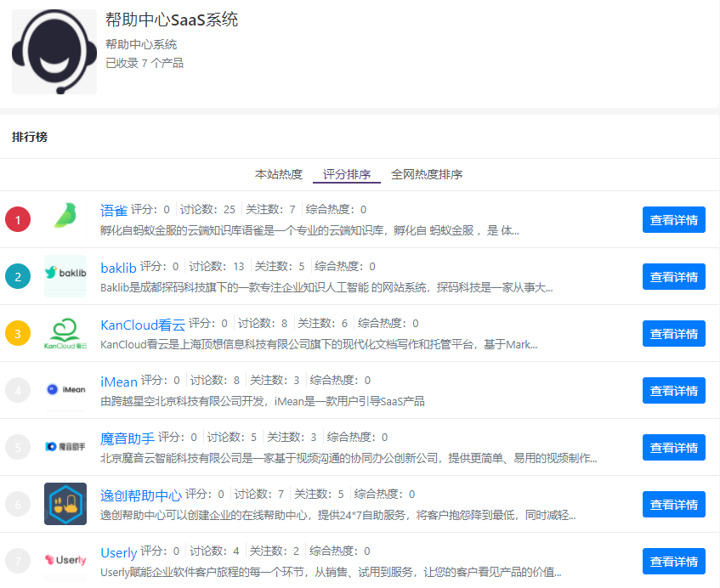
Task: Switch to the 全网热度排序 tab
Action: (427, 174)
